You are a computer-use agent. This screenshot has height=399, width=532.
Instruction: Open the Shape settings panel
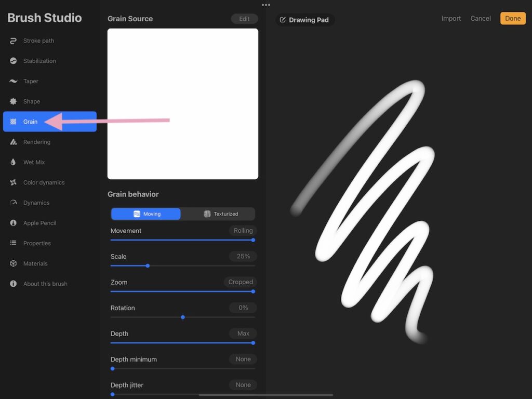pos(14,101)
